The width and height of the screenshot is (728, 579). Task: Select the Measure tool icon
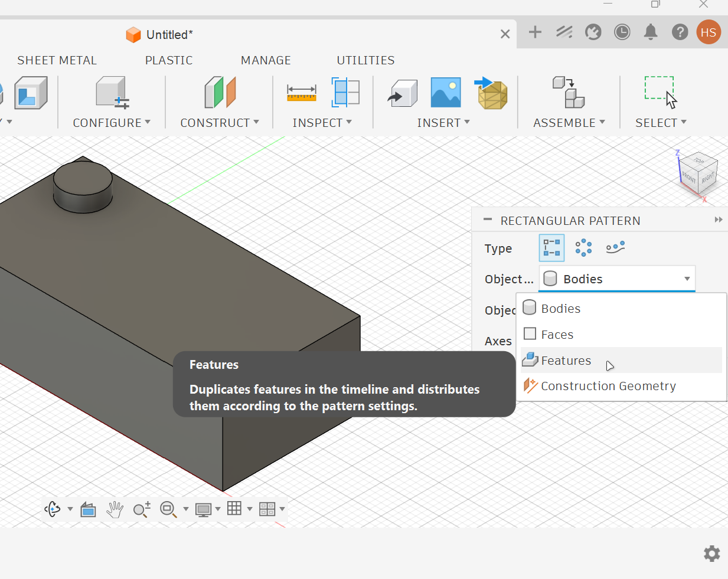pos(301,93)
